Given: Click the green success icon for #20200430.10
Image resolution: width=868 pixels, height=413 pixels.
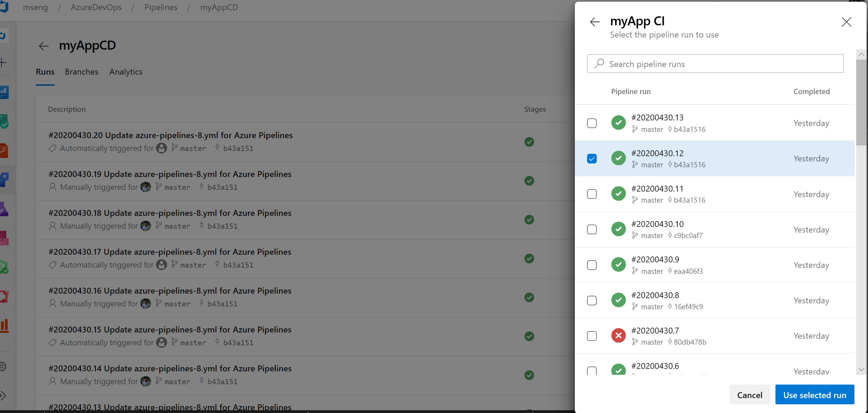Looking at the screenshot, I should [618, 229].
